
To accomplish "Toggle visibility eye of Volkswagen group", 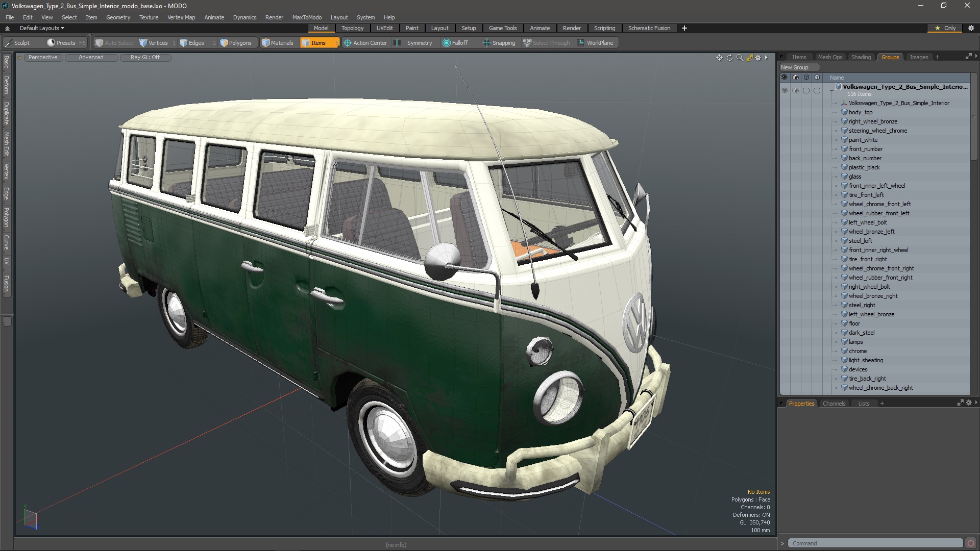I will coord(785,90).
